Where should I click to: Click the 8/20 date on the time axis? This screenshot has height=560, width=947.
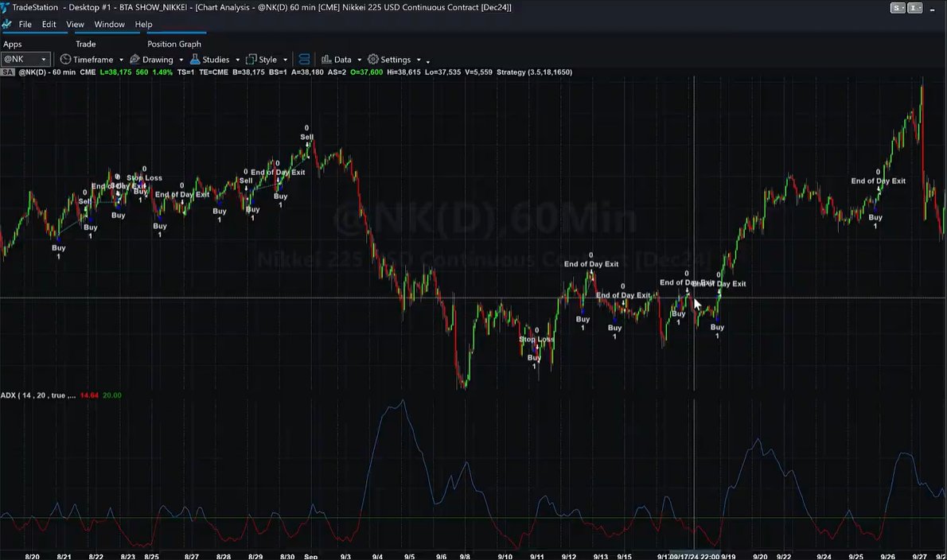point(32,556)
